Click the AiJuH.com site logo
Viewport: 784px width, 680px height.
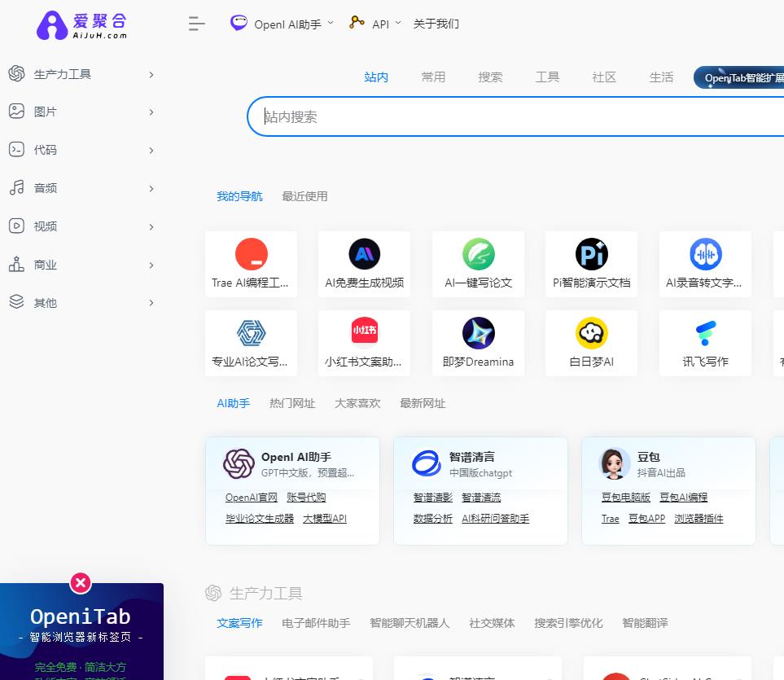(81, 24)
